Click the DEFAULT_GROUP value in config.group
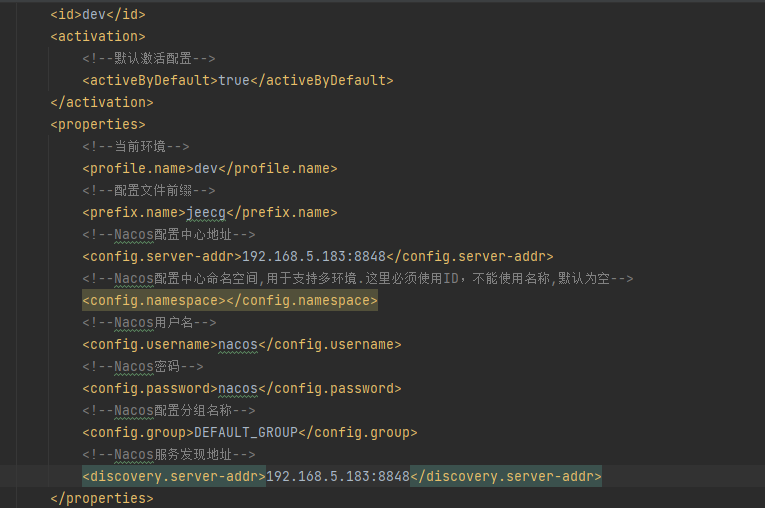Viewport: 765px width, 508px height. 246,432
